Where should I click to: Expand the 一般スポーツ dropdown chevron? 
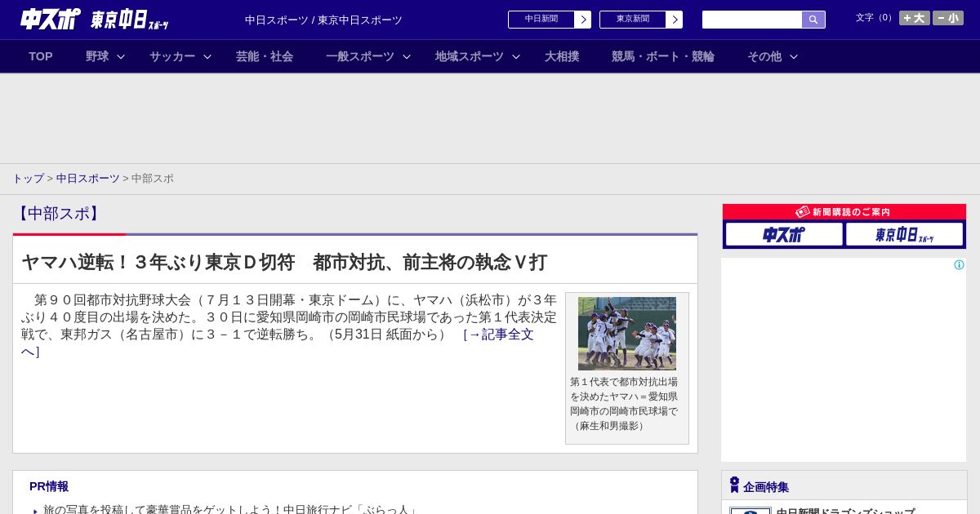click(407, 56)
